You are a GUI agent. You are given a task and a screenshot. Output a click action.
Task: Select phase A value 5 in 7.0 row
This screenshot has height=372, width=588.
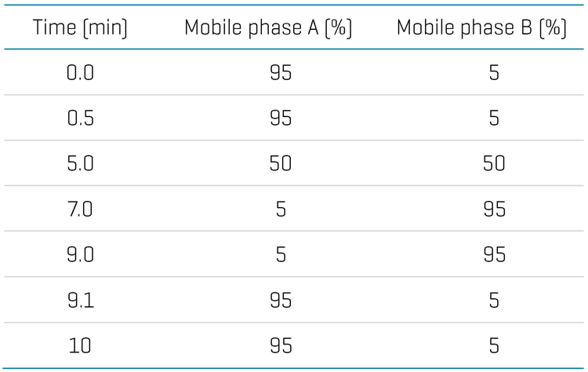pyautogui.click(x=281, y=210)
